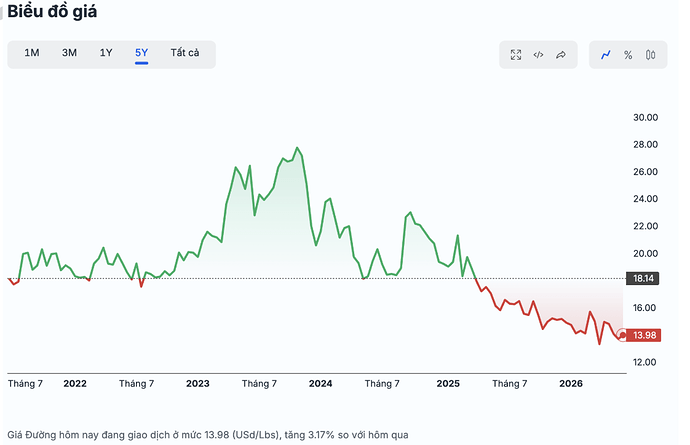Select the 1Y time range
Viewport: 690px width, 445px height.
pyautogui.click(x=106, y=53)
